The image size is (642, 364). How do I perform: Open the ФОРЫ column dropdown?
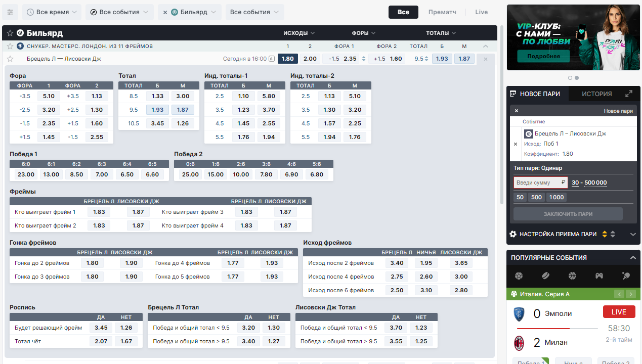364,33
